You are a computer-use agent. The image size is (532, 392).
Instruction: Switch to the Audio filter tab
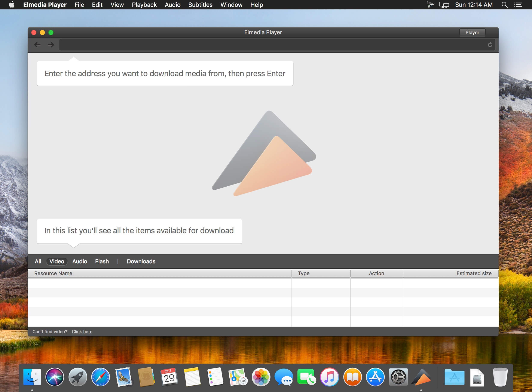[x=80, y=261]
